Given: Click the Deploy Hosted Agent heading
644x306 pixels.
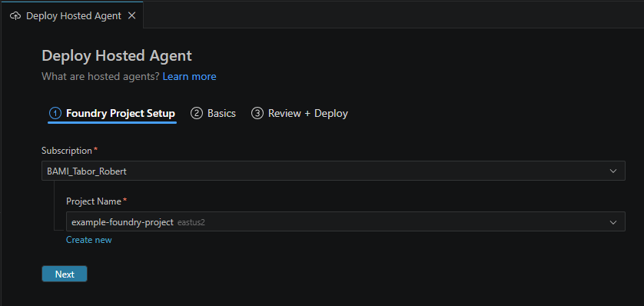Looking at the screenshot, I should click(117, 56).
